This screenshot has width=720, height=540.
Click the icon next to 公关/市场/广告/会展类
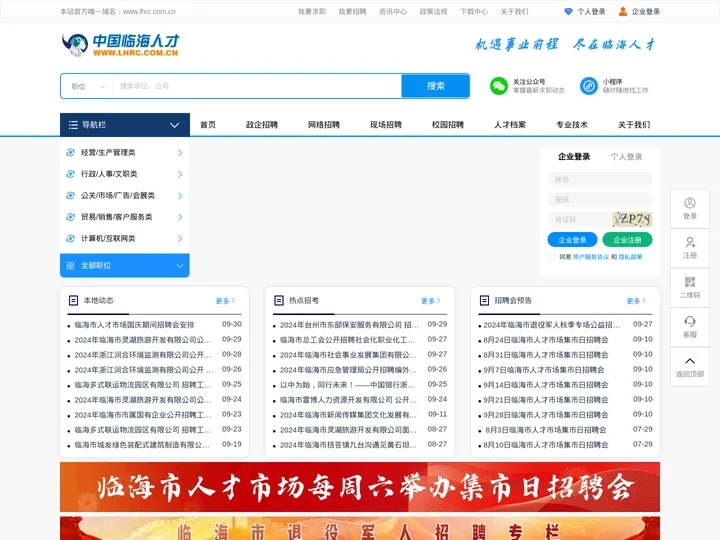coord(70,196)
